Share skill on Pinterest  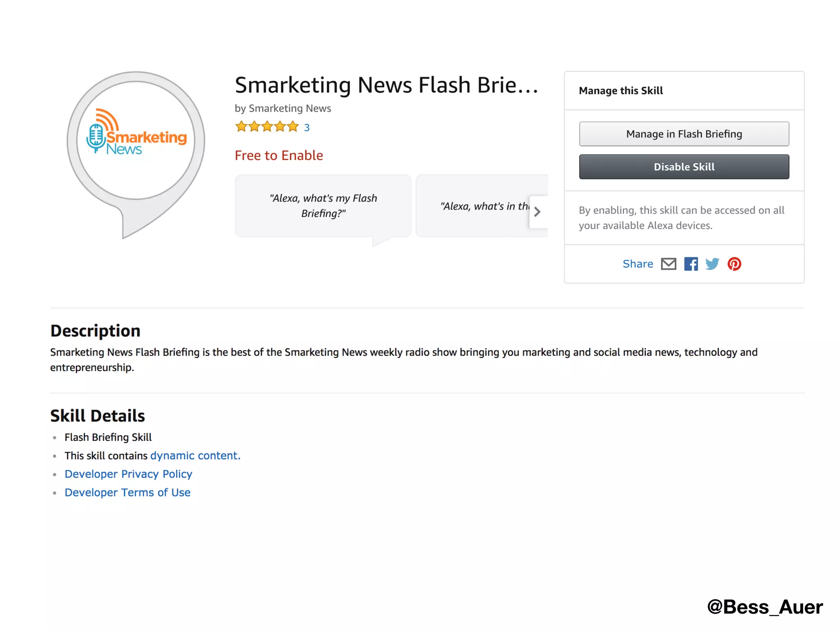click(x=734, y=264)
